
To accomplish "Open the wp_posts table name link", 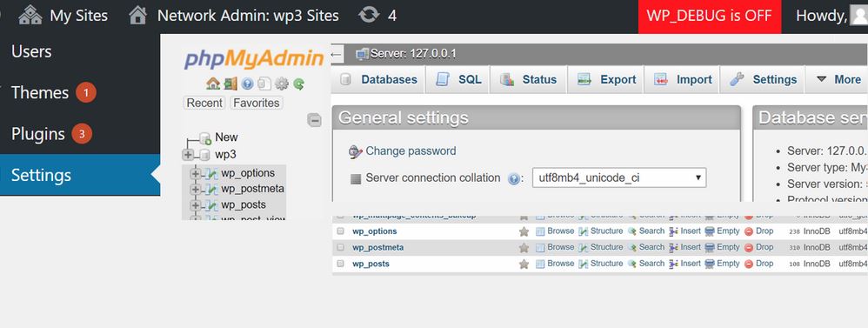I will [x=371, y=264].
